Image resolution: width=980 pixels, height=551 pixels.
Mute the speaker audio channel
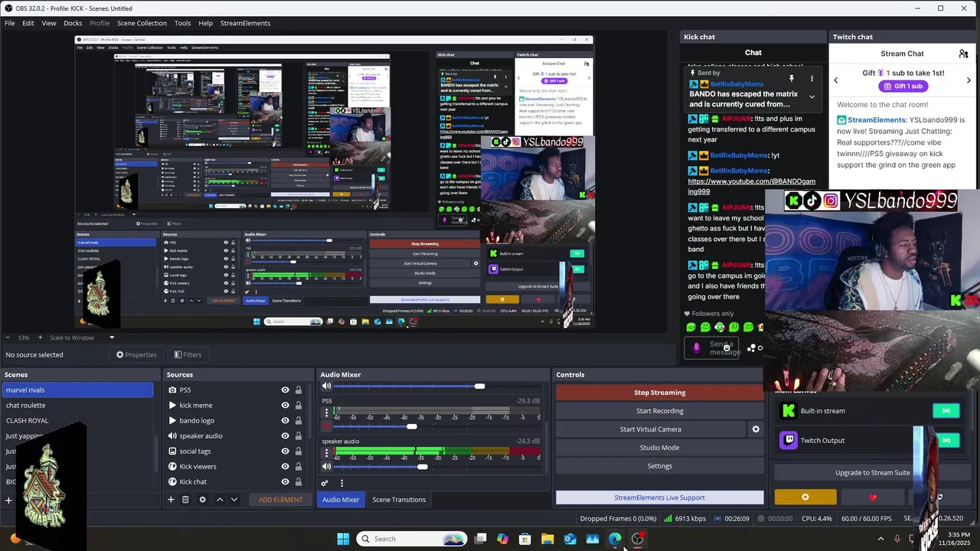coord(327,466)
